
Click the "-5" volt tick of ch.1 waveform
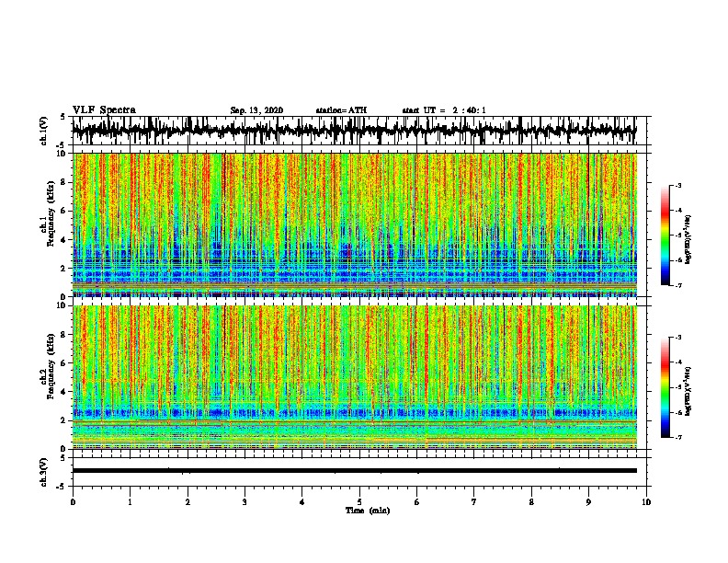pos(62,145)
